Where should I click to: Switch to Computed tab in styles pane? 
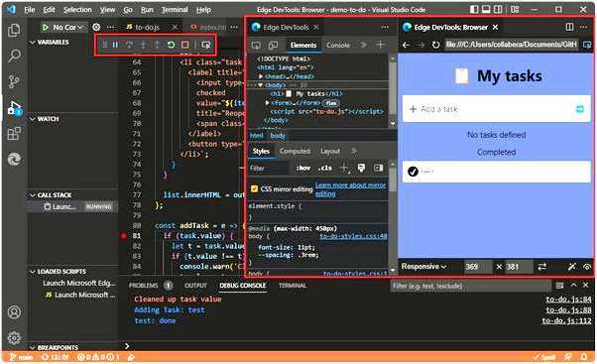(295, 151)
